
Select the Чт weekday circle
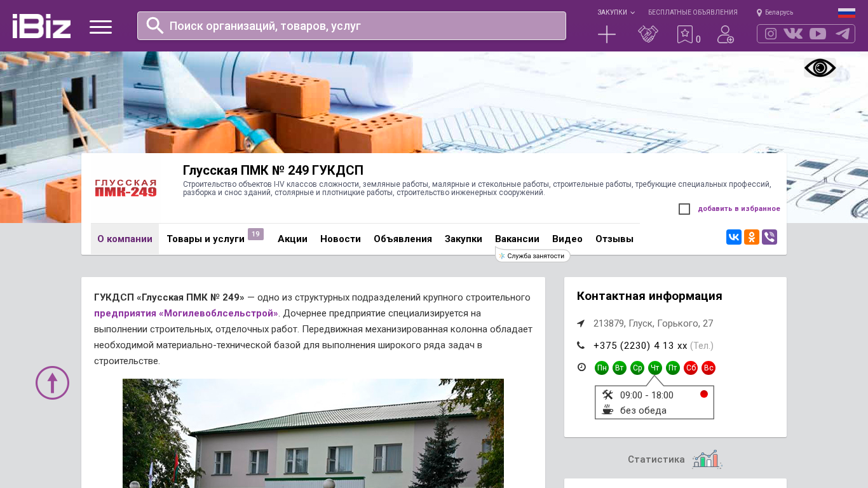[655, 368]
